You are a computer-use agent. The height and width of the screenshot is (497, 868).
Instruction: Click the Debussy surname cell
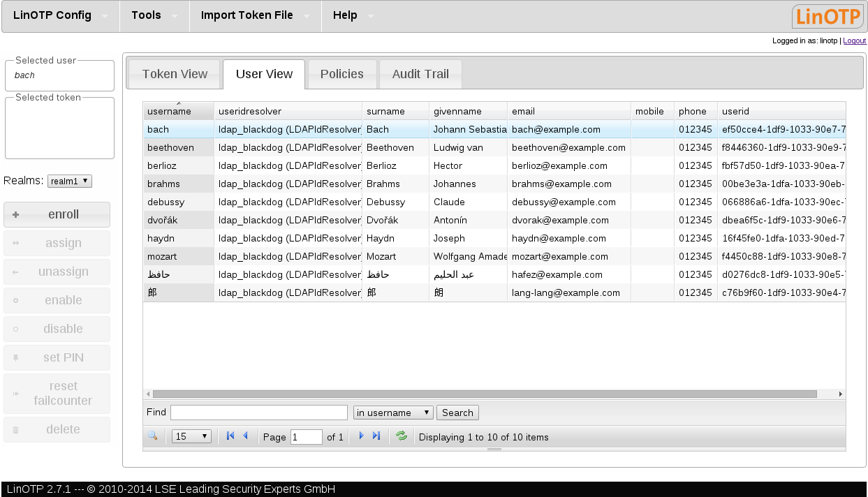pyautogui.click(x=395, y=202)
